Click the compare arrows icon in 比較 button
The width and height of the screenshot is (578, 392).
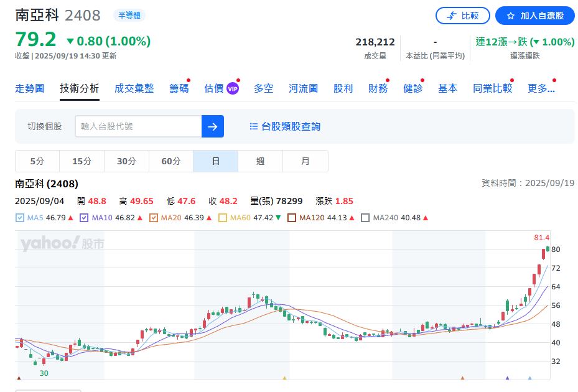[451, 16]
